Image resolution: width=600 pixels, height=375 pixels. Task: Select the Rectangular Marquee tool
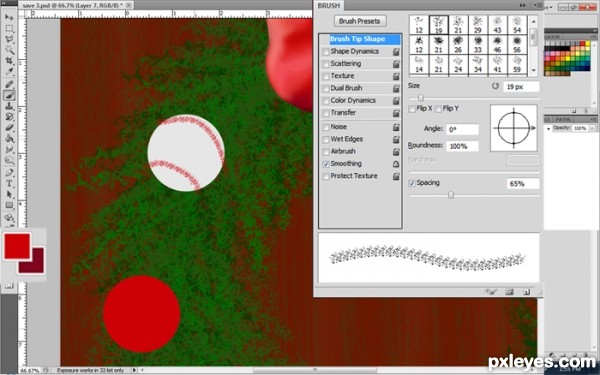click(x=9, y=29)
